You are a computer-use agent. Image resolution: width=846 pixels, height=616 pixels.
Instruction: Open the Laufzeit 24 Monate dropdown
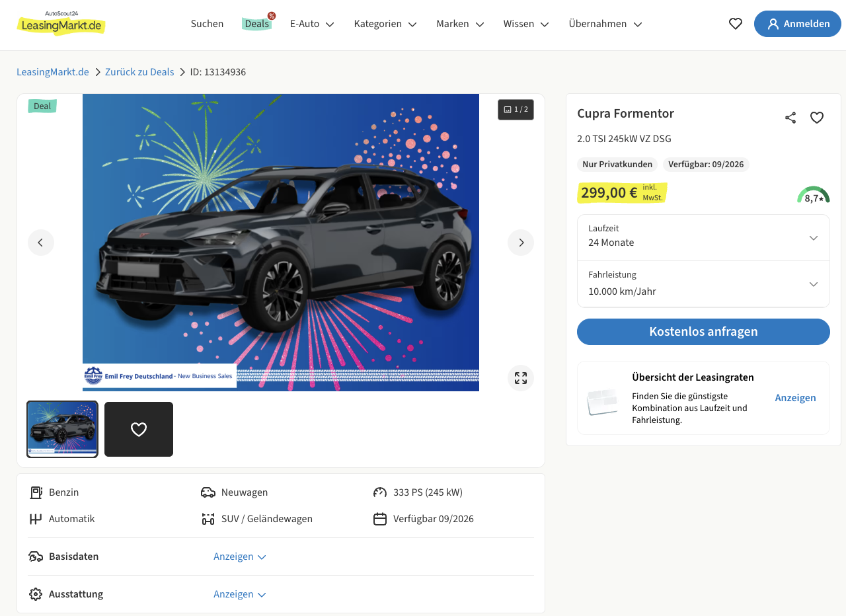tap(703, 237)
